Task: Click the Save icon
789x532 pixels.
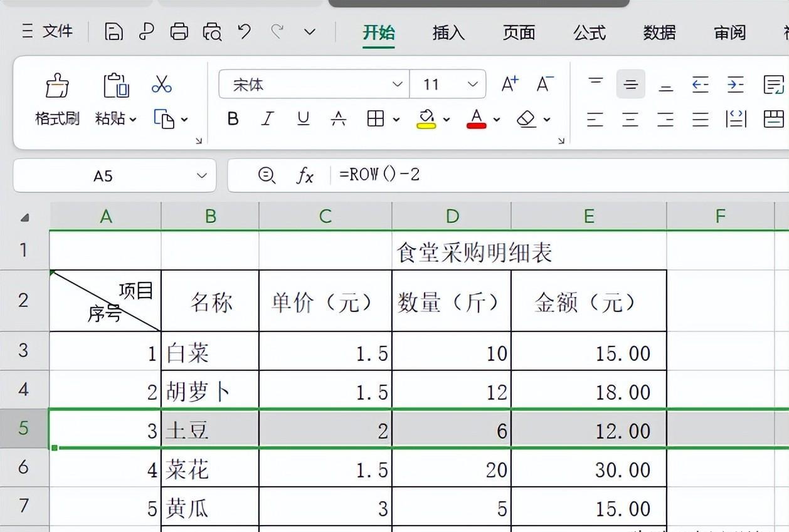Action: click(114, 31)
